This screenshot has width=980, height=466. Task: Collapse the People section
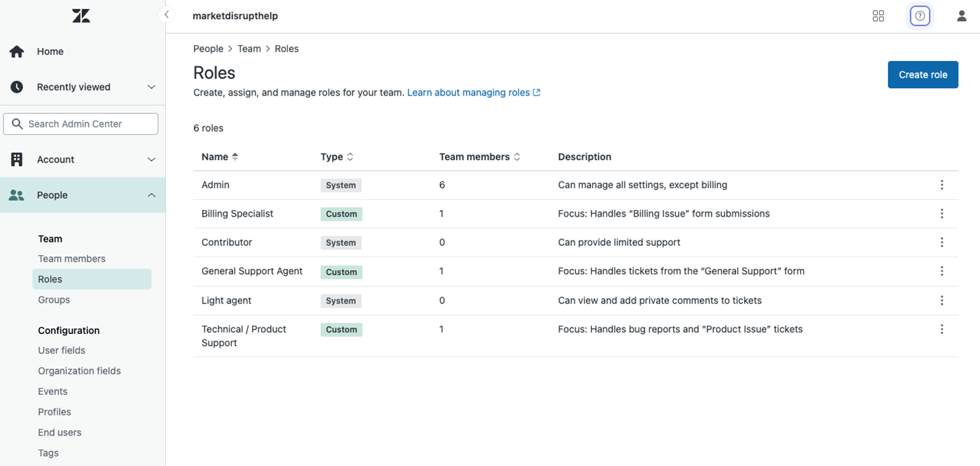pyautogui.click(x=151, y=195)
